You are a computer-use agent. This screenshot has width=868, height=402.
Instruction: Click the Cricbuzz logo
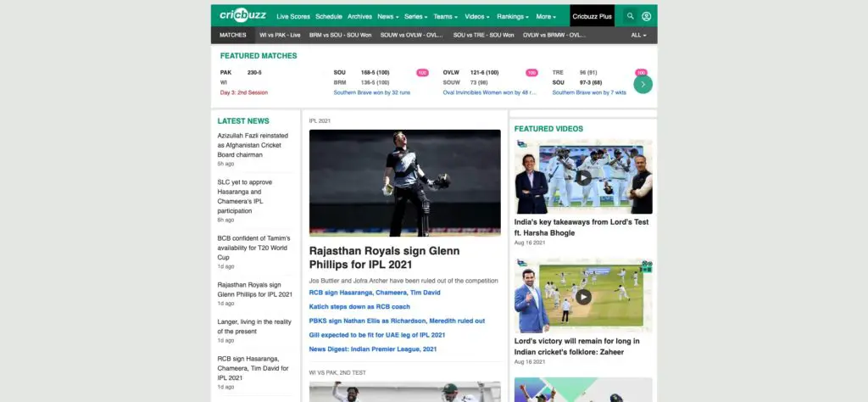click(x=242, y=15)
